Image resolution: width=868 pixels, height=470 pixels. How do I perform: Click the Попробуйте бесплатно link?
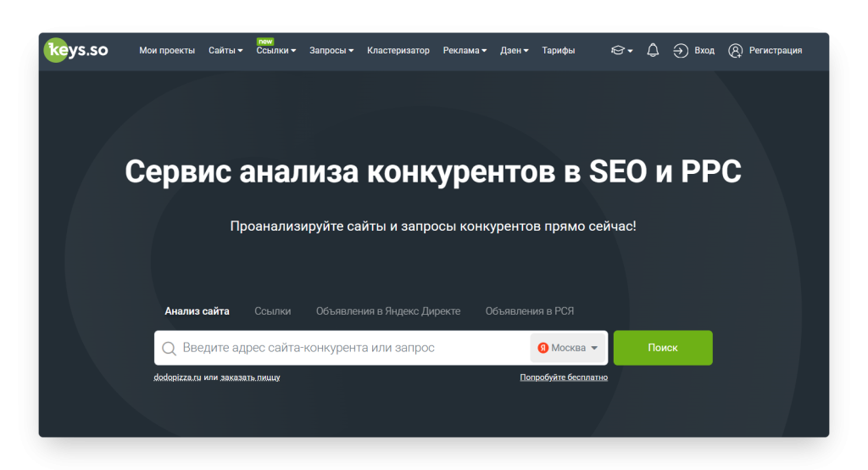coord(564,378)
